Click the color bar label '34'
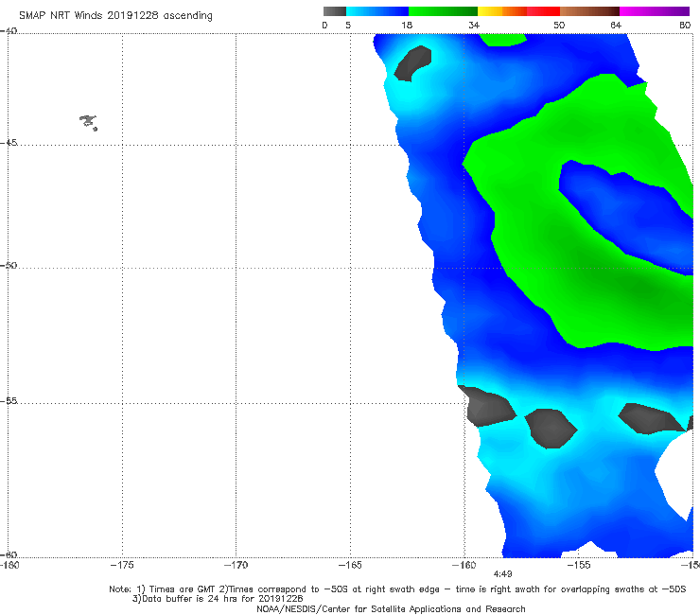The height and width of the screenshot is (615, 700). point(474,25)
